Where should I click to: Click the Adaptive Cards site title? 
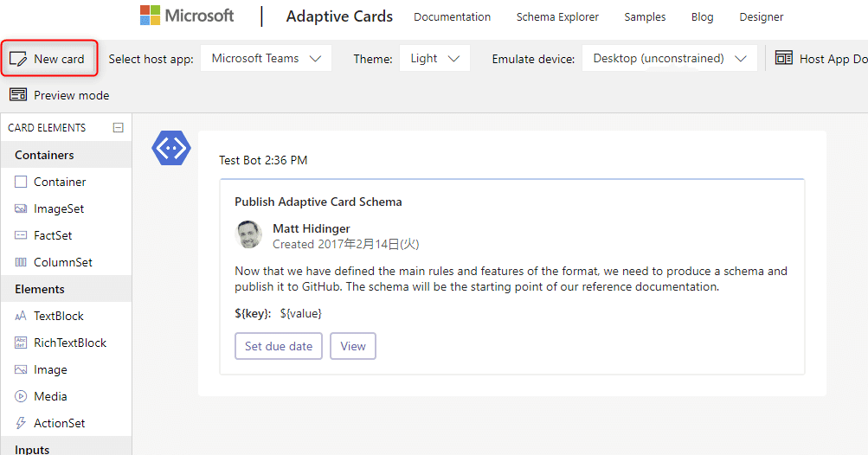click(339, 16)
